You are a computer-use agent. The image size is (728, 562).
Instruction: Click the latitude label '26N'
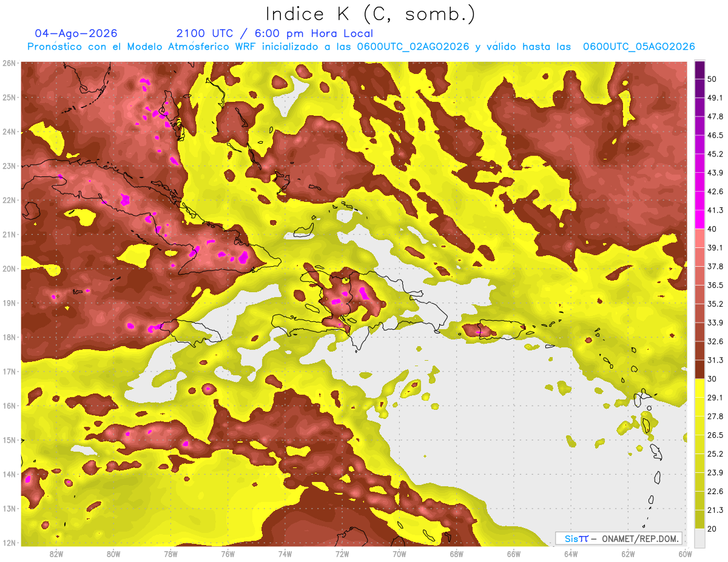[9, 63]
